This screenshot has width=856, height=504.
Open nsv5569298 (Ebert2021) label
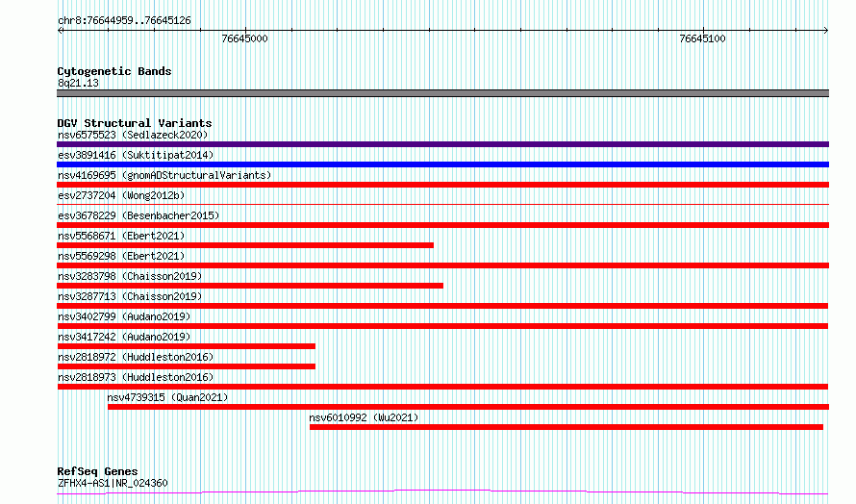(x=121, y=256)
